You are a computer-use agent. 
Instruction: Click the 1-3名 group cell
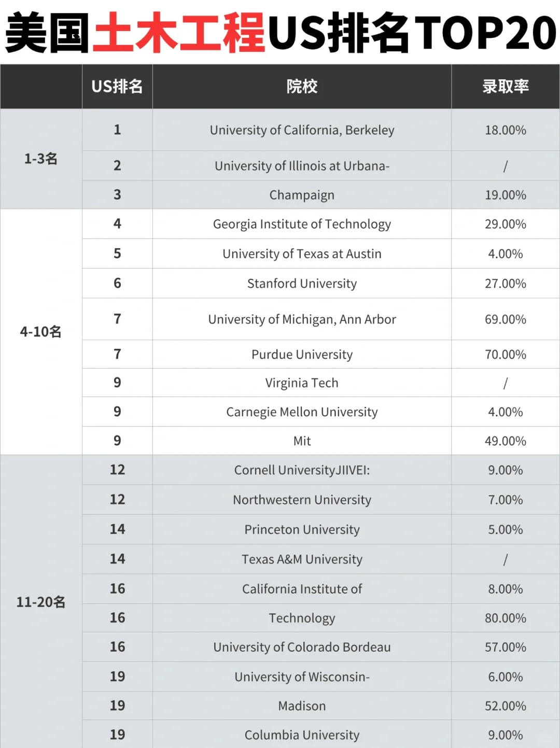[x=41, y=159]
